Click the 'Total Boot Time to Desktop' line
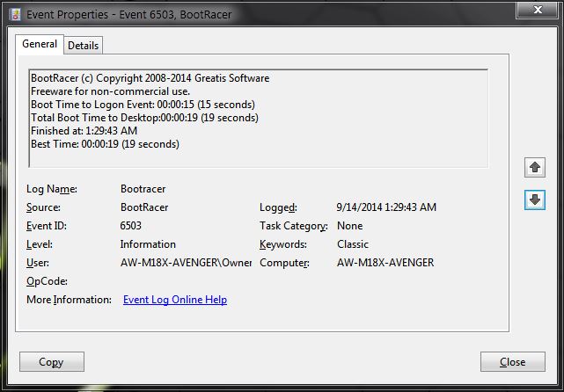Viewport: 564px width, 392px height. click(x=144, y=118)
